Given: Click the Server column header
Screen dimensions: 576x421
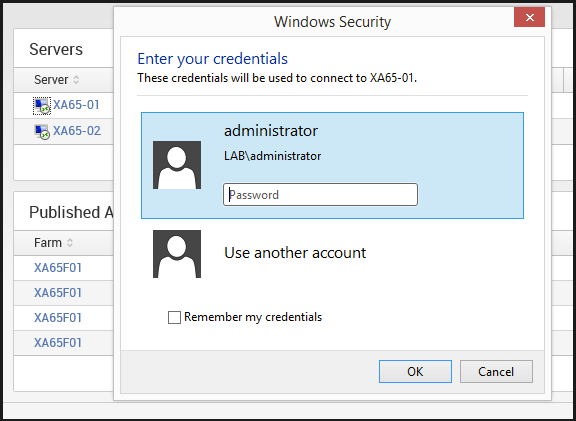Looking at the screenshot, I should tap(51, 80).
